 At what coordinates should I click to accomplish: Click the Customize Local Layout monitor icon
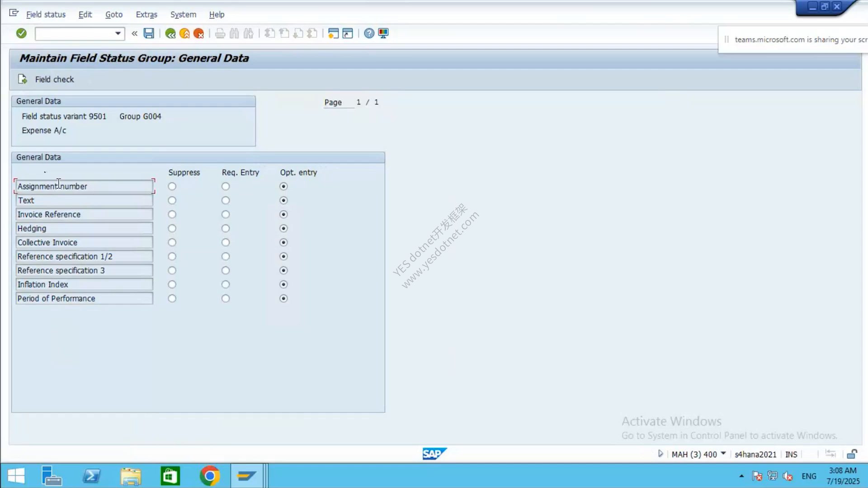coord(383,33)
